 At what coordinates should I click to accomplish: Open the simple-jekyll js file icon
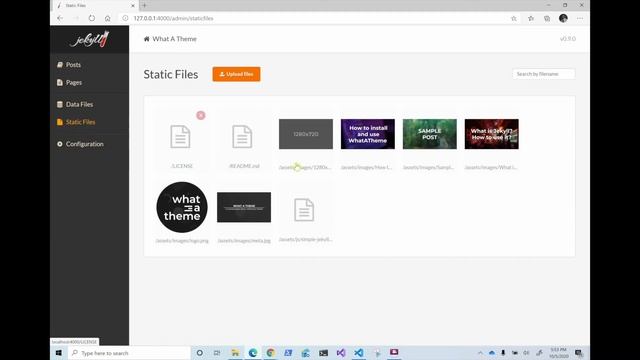[304, 210]
